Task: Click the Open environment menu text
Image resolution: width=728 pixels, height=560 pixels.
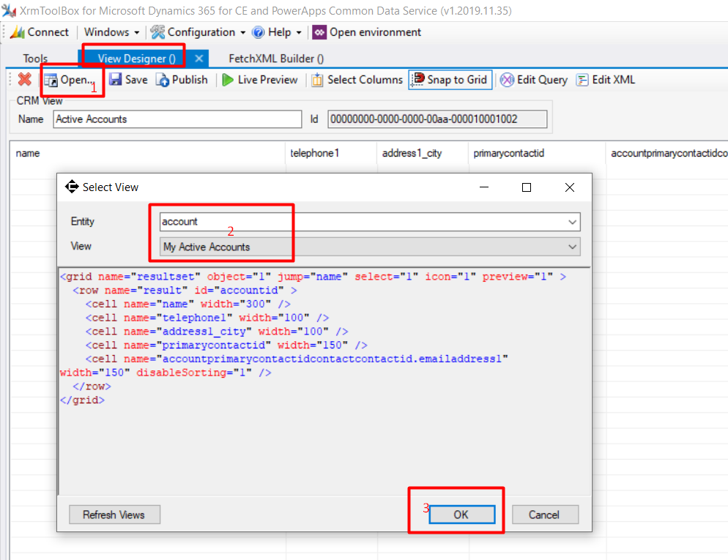Action: click(375, 32)
